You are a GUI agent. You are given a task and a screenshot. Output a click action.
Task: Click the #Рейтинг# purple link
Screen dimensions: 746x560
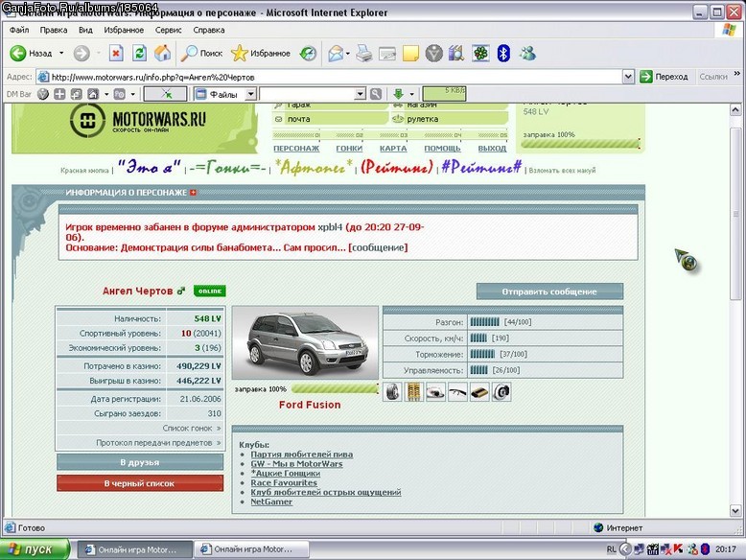coord(481,168)
